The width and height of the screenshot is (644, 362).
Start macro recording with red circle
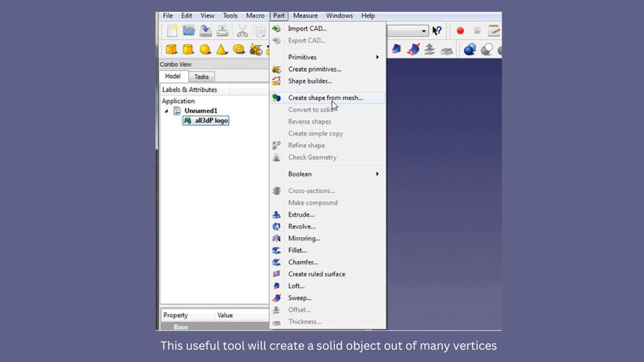coord(460,31)
